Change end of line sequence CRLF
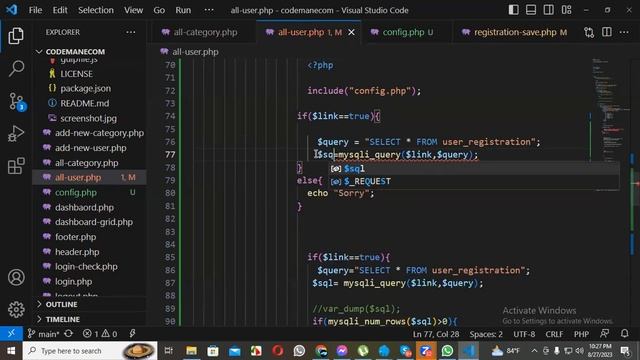 [554, 334]
